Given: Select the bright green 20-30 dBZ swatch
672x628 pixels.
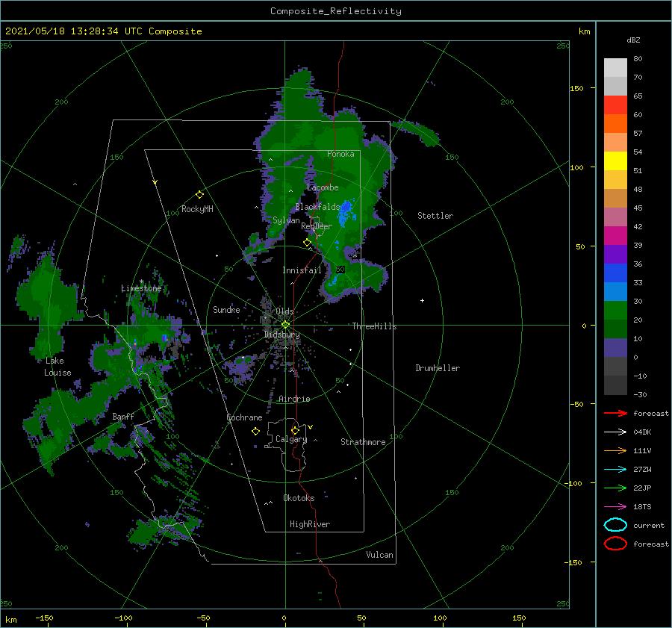Looking at the screenshot, I should [615, 311].
